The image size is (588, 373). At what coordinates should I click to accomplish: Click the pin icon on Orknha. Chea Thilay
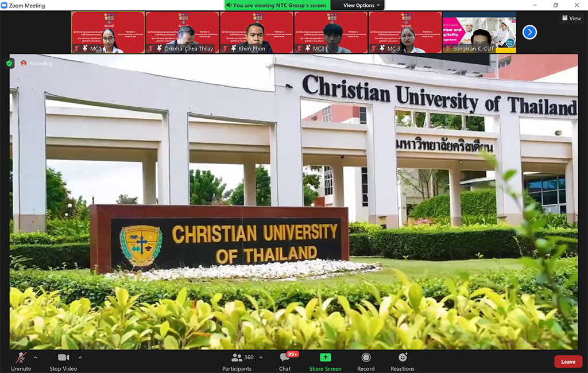[x=160, y=48]
